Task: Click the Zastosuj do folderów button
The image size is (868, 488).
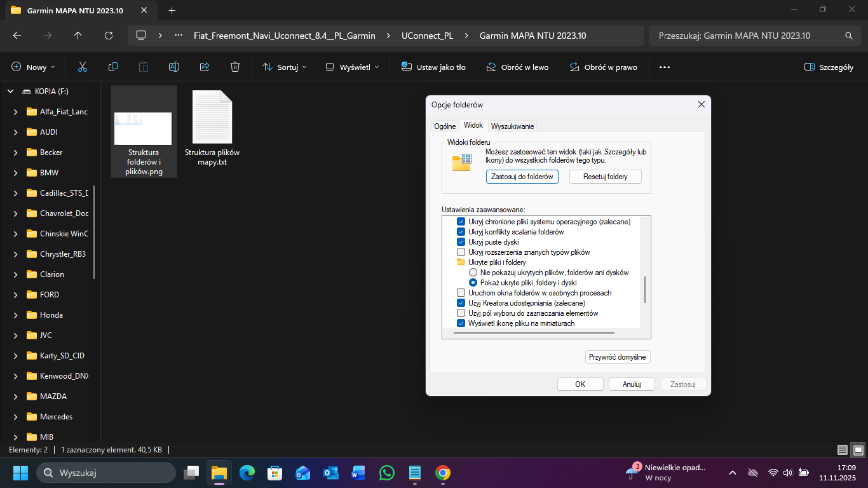Action: (x=522, y=177)
